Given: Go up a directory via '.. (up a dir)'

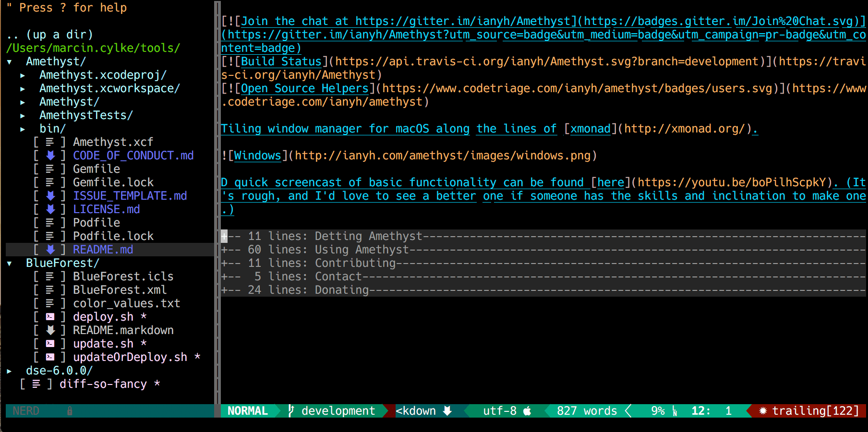Looking at the screenshot, I should (50, 35).
